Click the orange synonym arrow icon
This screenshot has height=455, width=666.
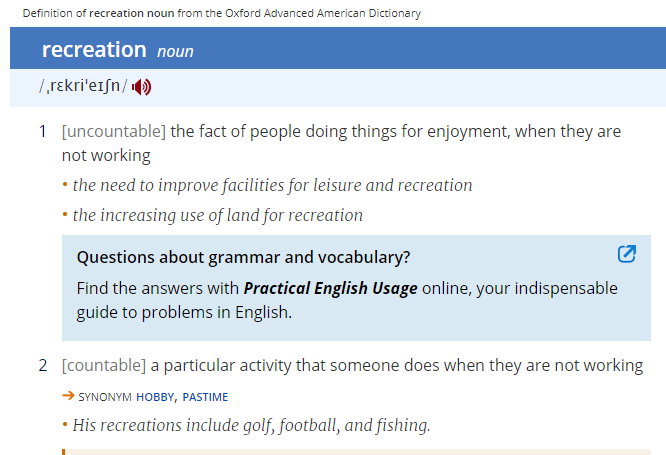point(68,396)
